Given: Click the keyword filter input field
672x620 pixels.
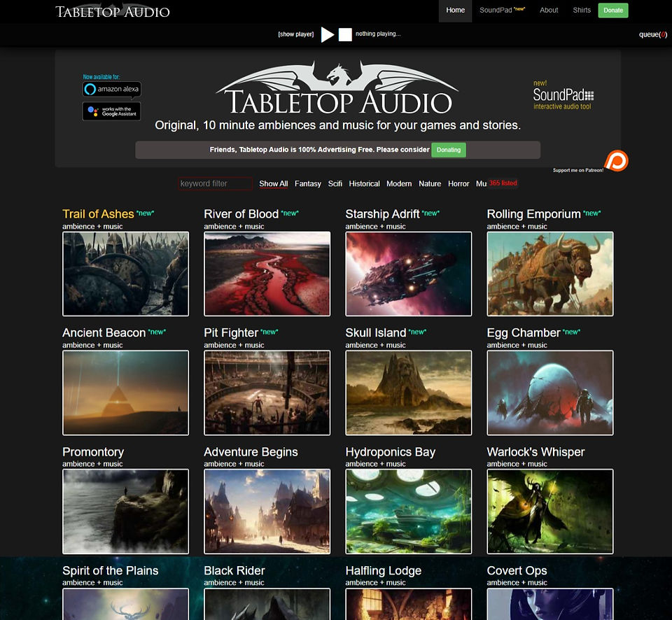Looking at the screenshot, I should (215, 183).
